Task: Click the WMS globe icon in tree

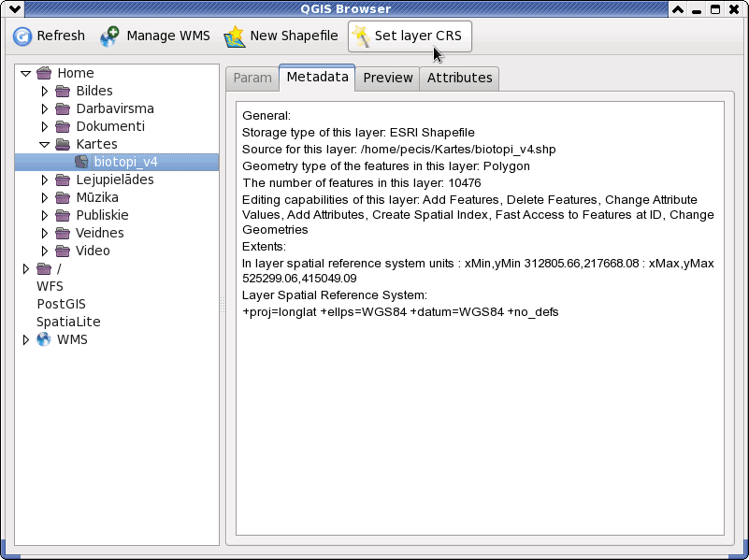Action: (x=44, y=339)
